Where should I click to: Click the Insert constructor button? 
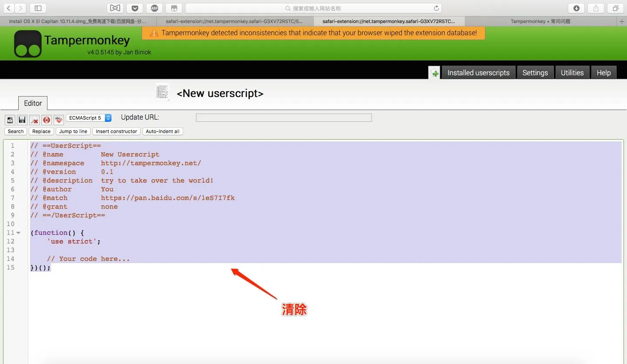point(116,131)
